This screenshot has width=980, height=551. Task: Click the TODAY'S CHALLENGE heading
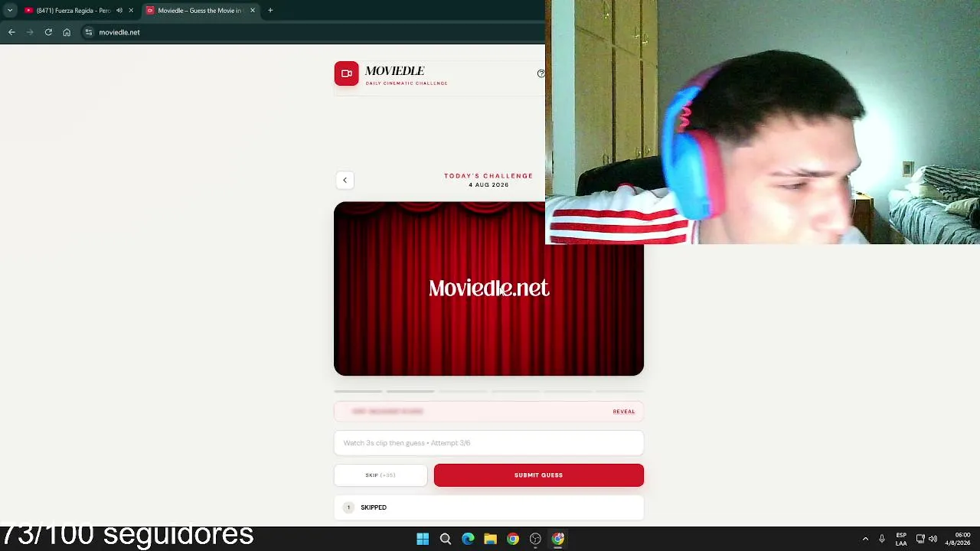(x=488, y=176)
